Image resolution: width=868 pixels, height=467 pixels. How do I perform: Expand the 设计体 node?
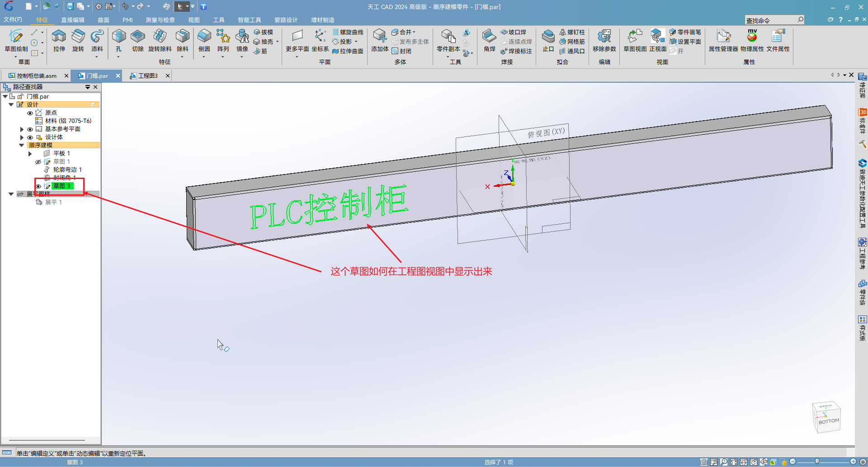[x=22, y=137]
